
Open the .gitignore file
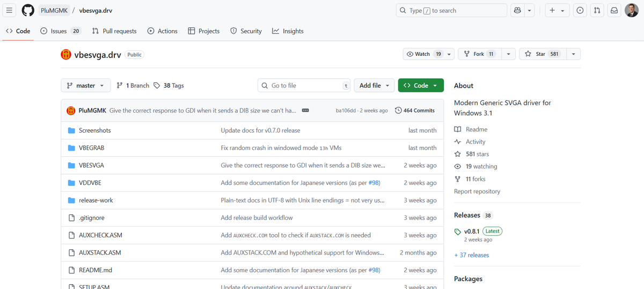pos(92,218)
